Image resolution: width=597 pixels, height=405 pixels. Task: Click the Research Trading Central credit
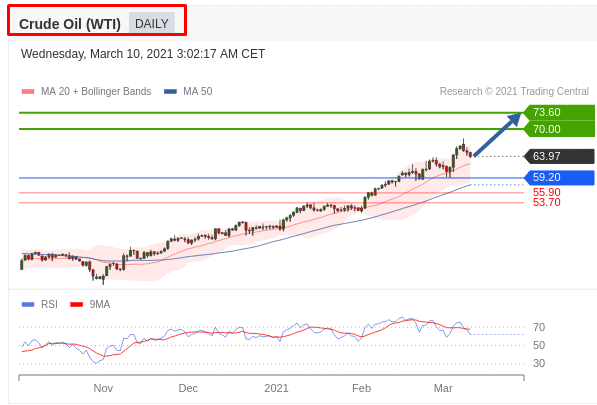514,91
